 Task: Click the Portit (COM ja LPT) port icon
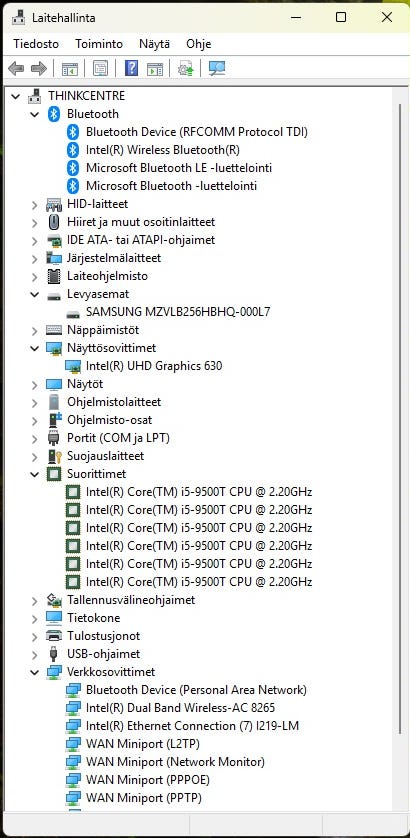point(53,438)
